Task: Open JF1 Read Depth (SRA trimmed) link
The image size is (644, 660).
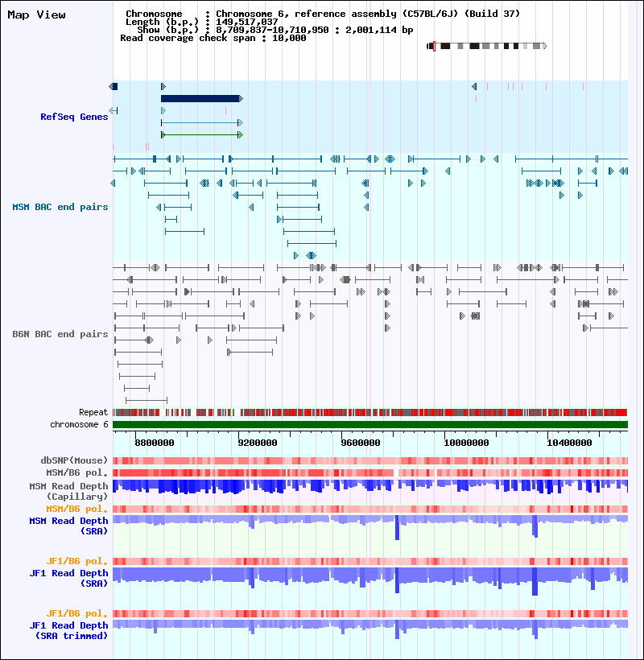Action: click(x=68, y=630)
